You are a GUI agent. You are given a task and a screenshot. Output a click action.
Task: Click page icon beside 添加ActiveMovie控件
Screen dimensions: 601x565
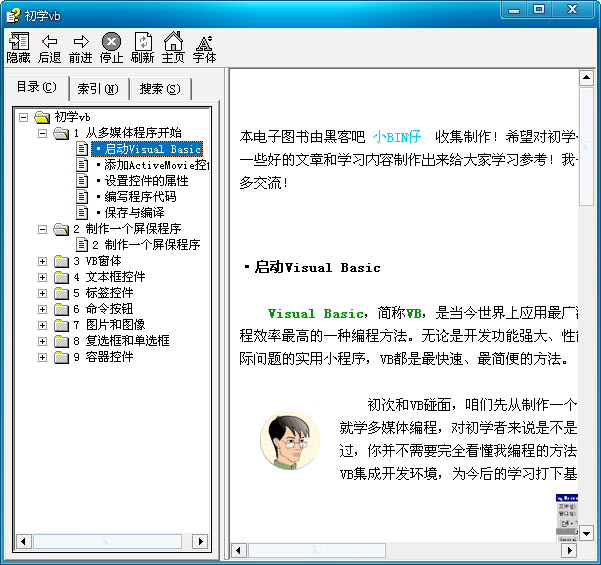82,165
